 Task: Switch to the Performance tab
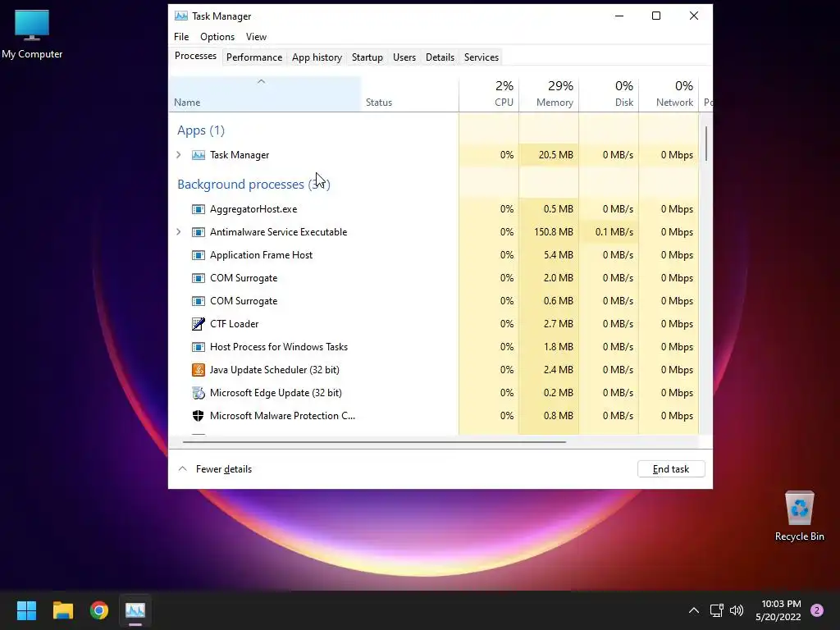pos(254,57)
